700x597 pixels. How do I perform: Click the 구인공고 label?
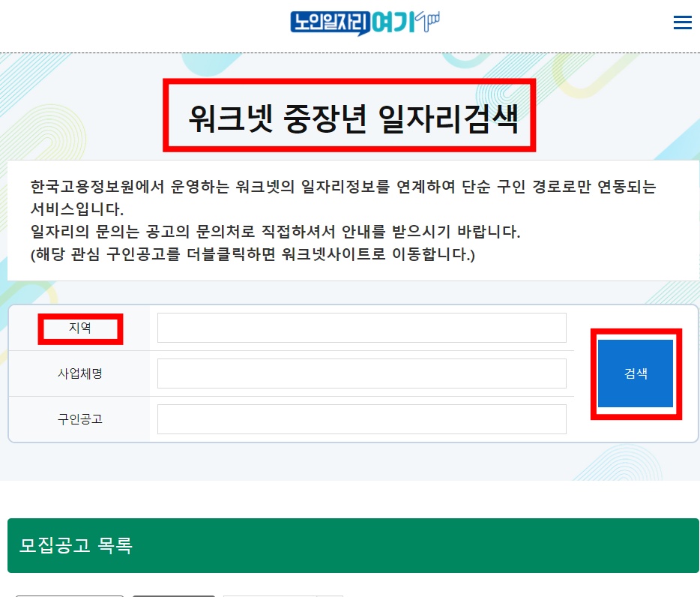80,419
